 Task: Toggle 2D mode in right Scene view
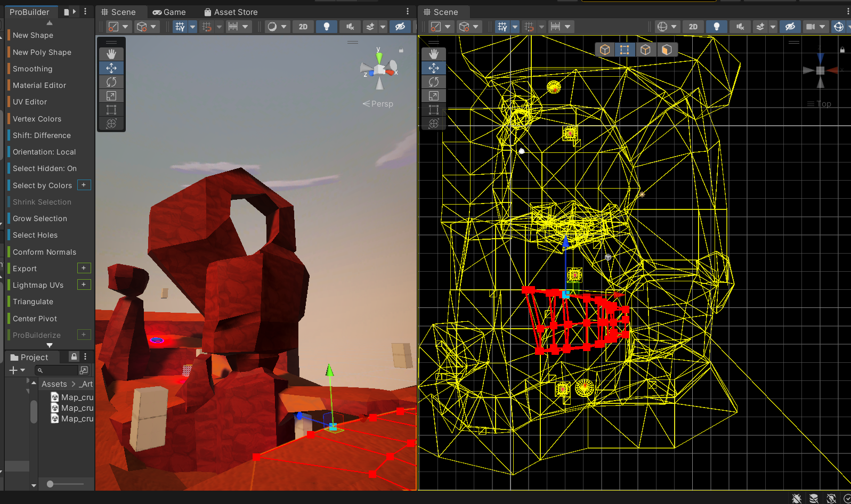[x=693, y=27]
